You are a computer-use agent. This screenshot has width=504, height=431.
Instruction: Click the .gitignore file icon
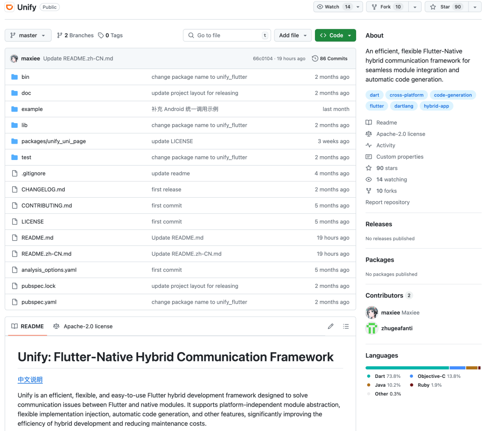(x=14, y=174)
